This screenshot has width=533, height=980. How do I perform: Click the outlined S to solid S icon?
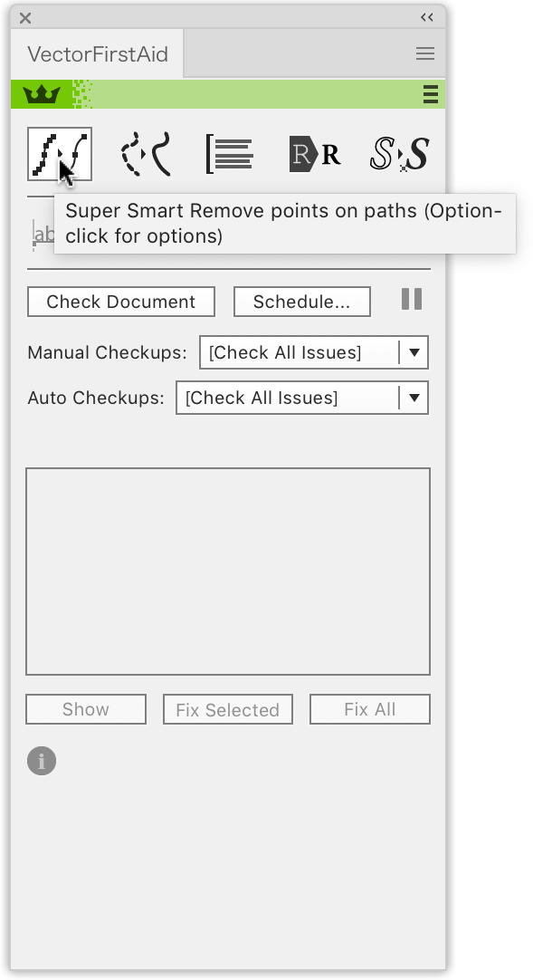click(399, 154)
